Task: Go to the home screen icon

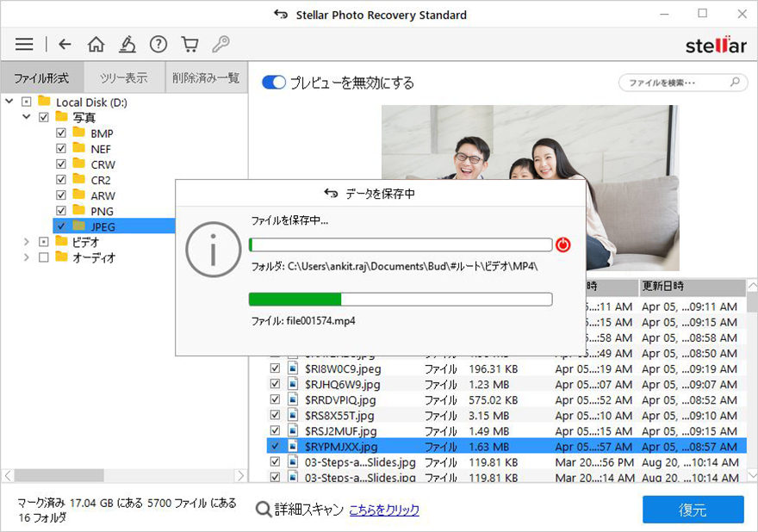Action: coord(96,45)
